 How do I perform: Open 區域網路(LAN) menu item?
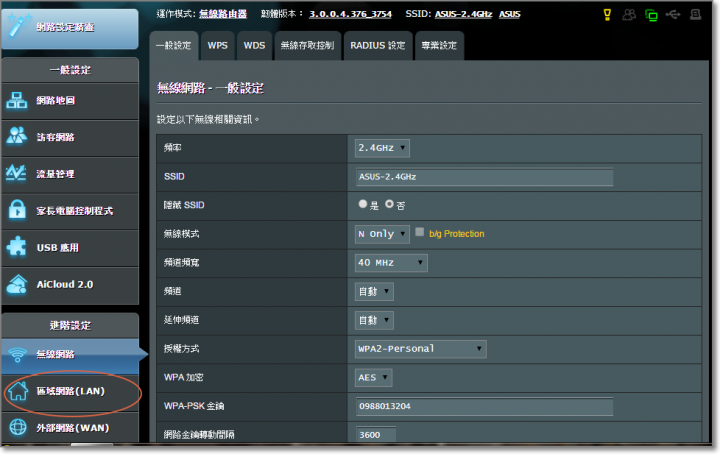click(70, 392)
